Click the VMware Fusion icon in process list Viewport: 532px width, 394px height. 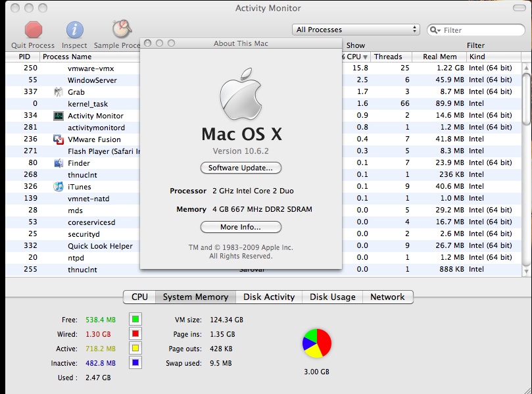pyautogui.click(x=59, y=139)
